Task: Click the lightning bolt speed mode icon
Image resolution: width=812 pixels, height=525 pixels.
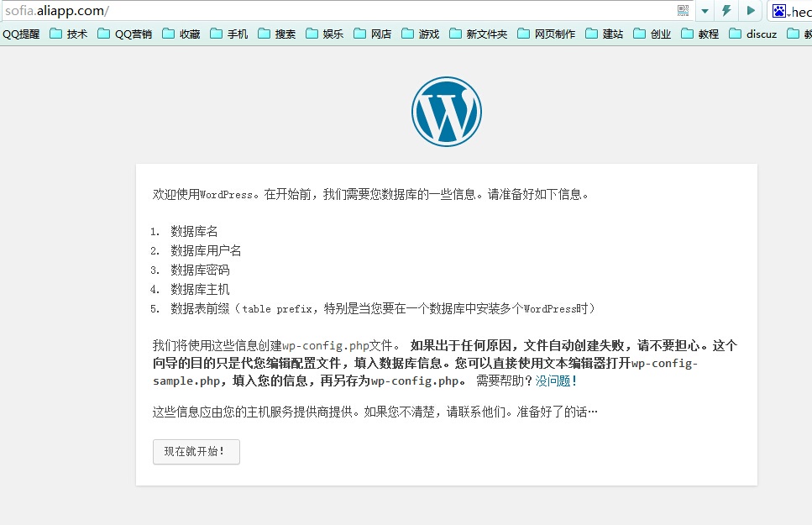Action: (726, 10)
